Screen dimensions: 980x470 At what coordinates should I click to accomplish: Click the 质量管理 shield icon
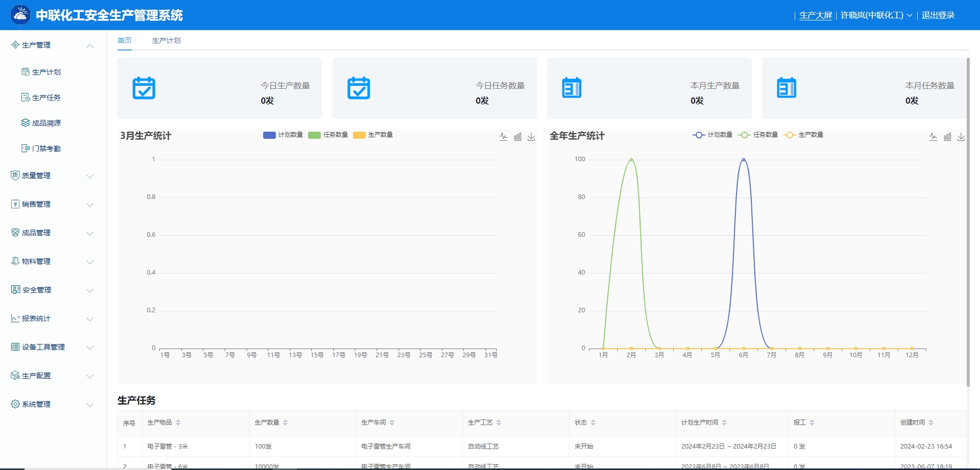[x=15, y=176]
